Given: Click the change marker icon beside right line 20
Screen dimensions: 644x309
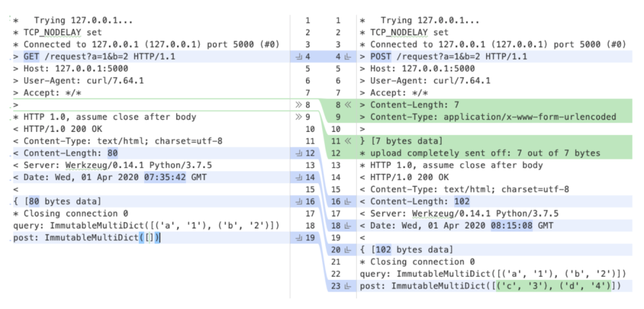Looking at the screenshot, I should (x=346, y=250).
